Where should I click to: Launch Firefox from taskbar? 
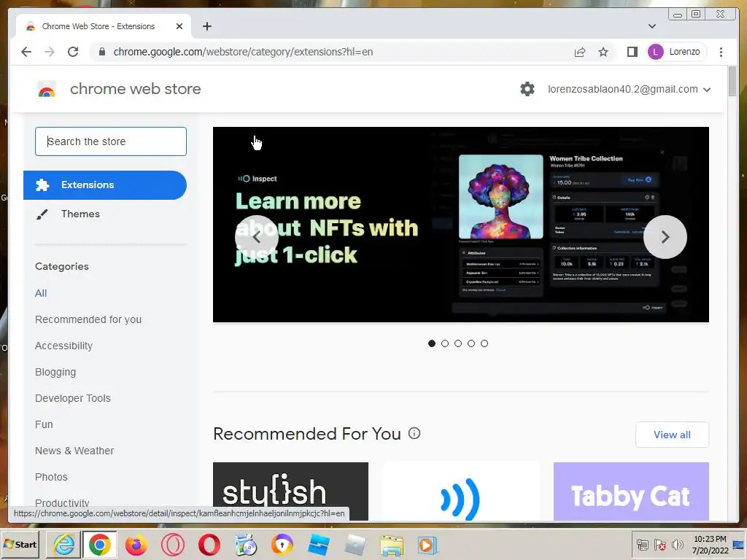click(x=136, y=545)
